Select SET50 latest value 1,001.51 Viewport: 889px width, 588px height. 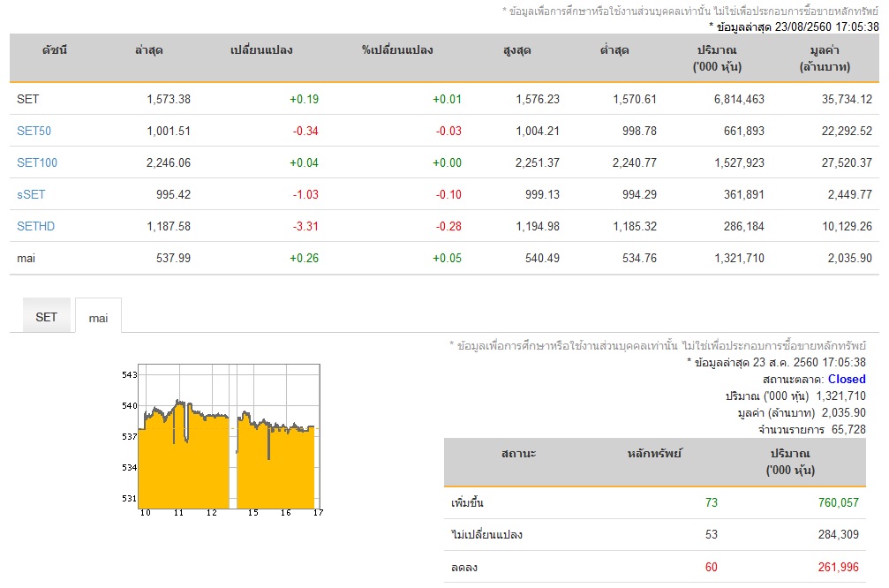pos(169,131)
